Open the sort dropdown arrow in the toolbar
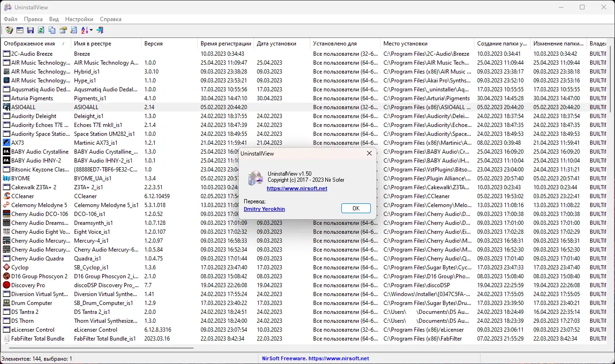 click(91, 30)
